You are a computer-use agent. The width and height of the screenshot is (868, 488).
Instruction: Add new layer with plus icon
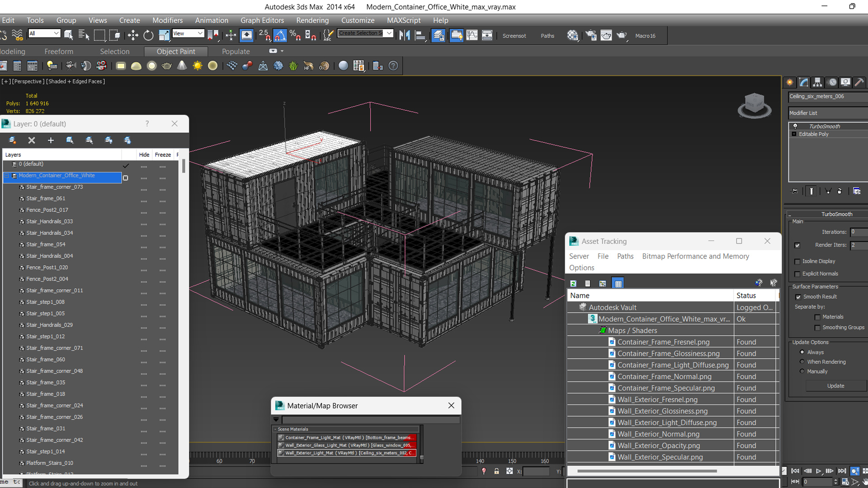click(51, 141)
